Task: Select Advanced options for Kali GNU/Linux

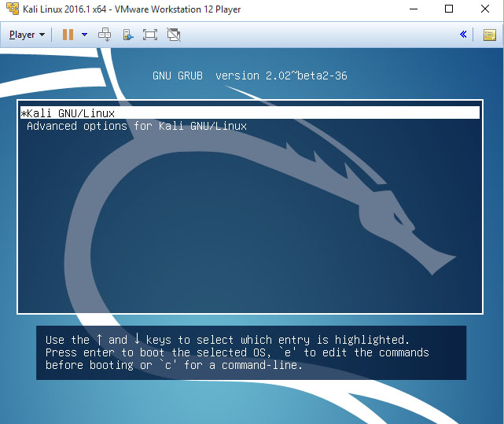Action: tap(137, 126)
